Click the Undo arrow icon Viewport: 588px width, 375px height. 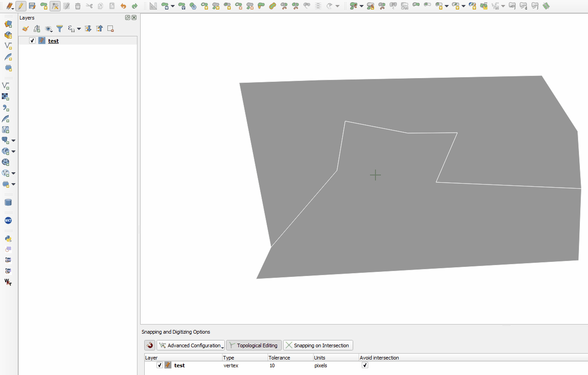(x=123, y=6)
